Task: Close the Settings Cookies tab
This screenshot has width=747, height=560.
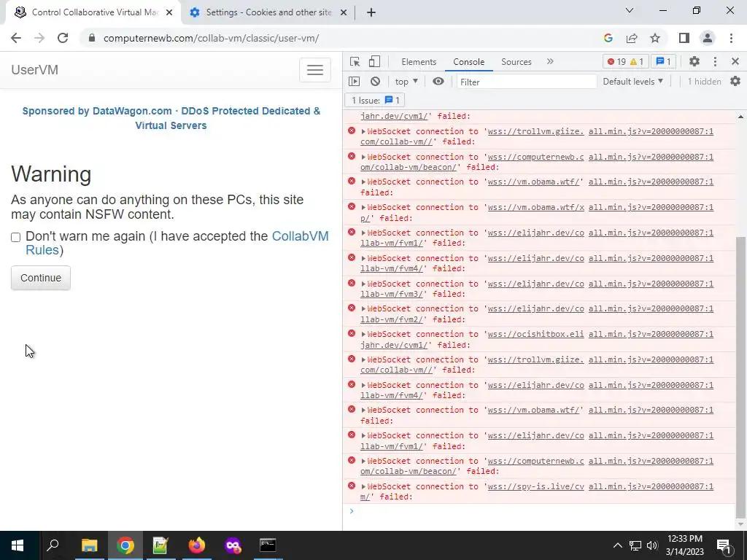Action: [344, 12]
